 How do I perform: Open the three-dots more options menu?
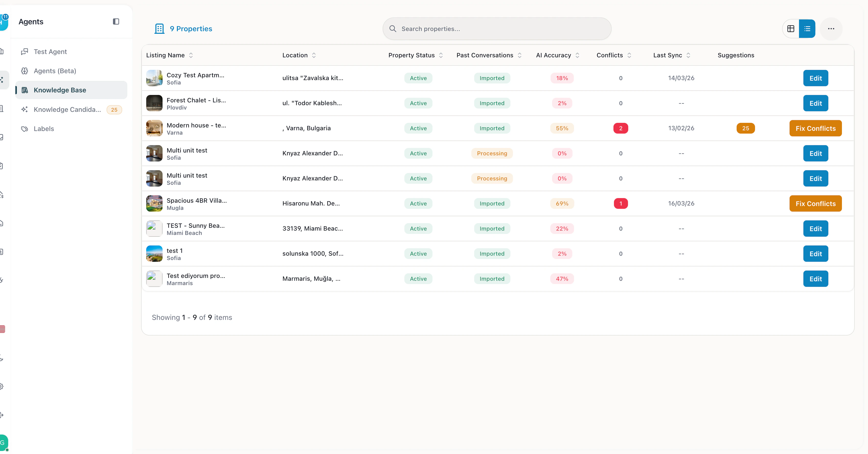click(x=831, y=29)
